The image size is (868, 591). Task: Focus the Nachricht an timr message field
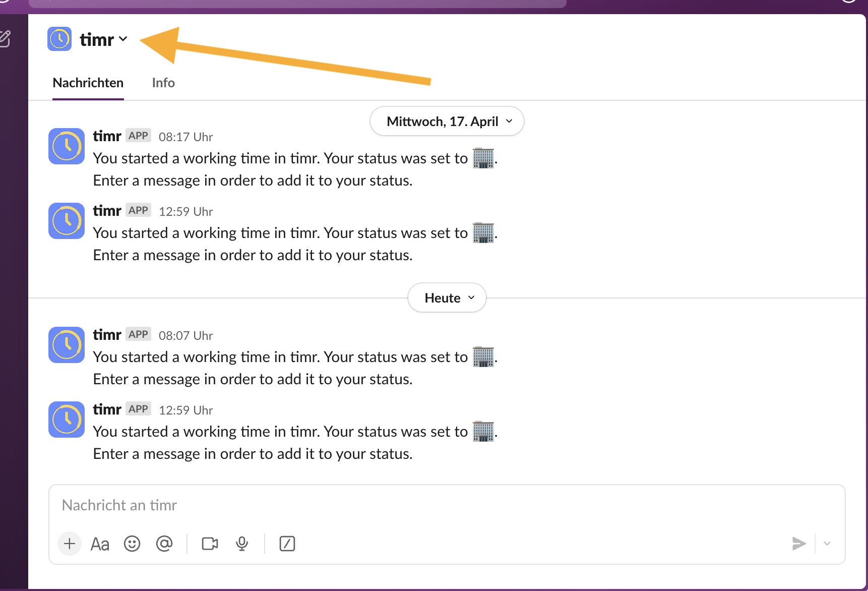pos(447,505)
